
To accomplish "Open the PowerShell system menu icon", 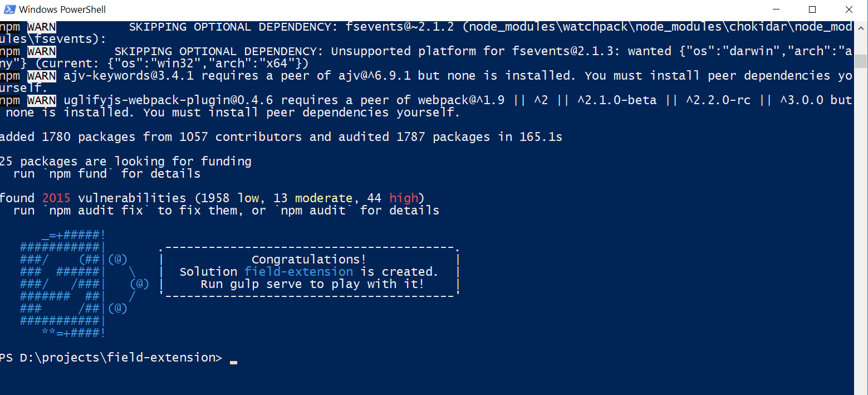I will [9, 9].
